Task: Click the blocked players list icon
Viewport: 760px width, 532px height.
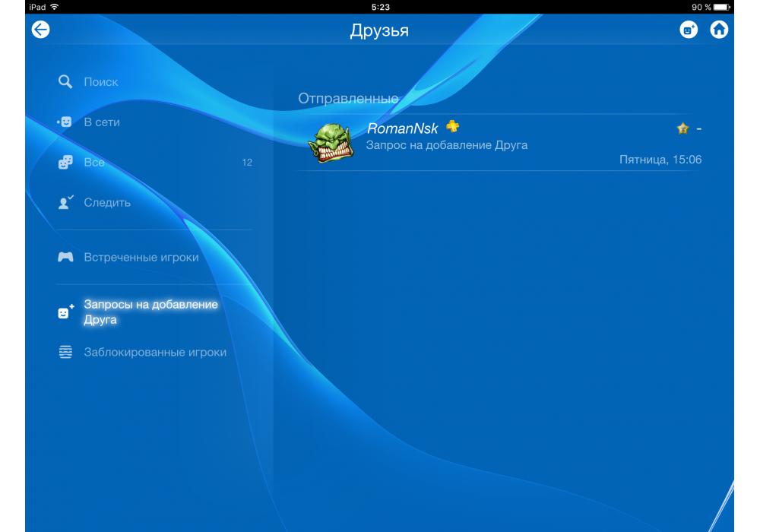Action: tap(65, 353)
